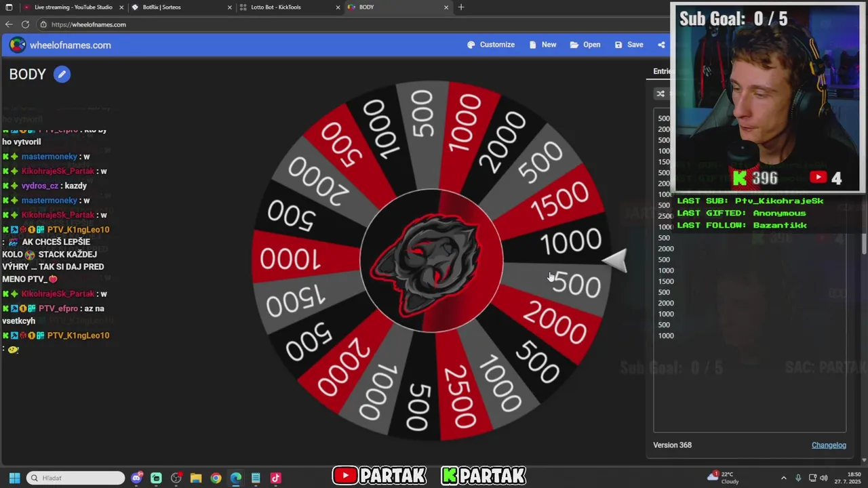Go back in browser history

pyautogui.click(x=9, y=24)
